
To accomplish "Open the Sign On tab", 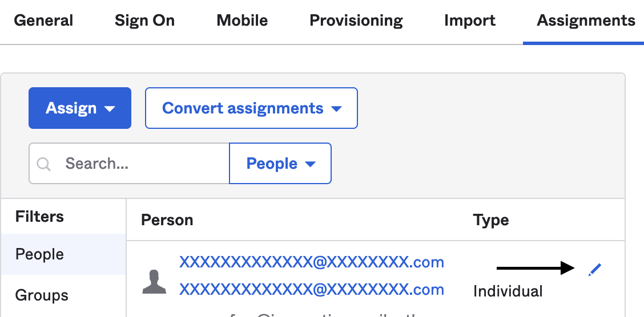I will pos(144,21).
